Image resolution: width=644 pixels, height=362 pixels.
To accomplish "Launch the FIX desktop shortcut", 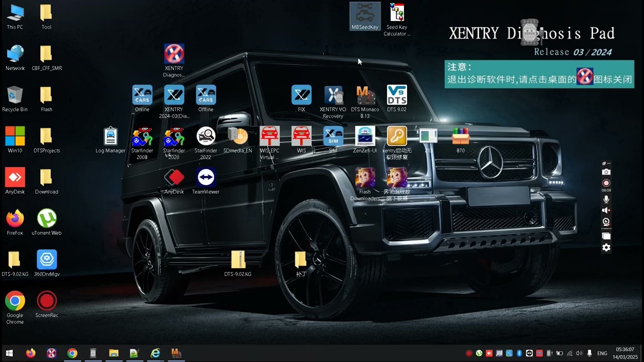I will [x=301, y=99].
